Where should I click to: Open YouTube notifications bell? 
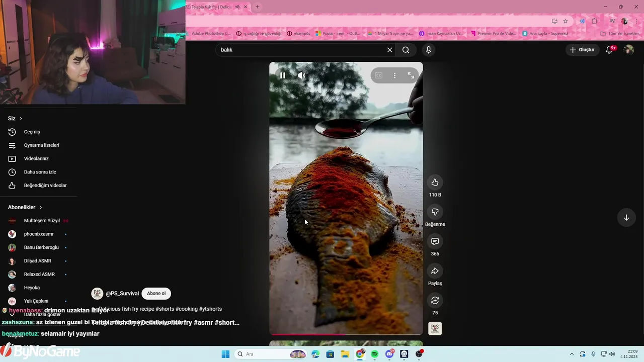(x=609, y=50)
